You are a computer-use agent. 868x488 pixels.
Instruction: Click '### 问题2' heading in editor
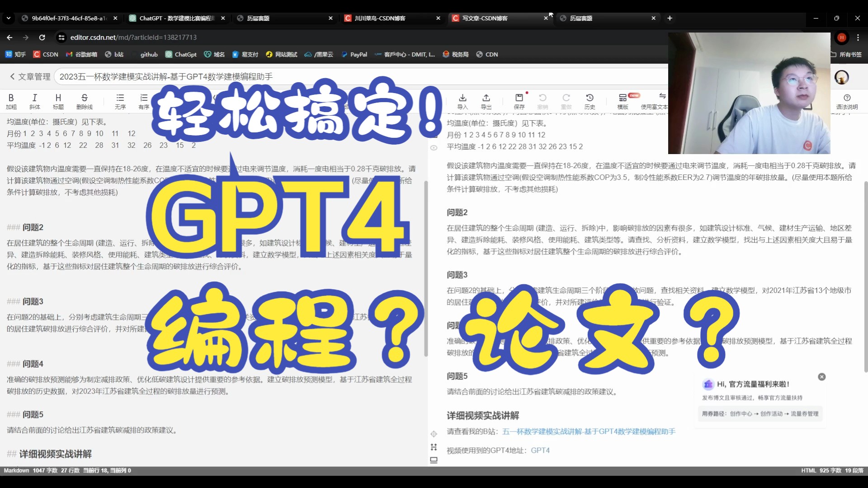point(25,227)
